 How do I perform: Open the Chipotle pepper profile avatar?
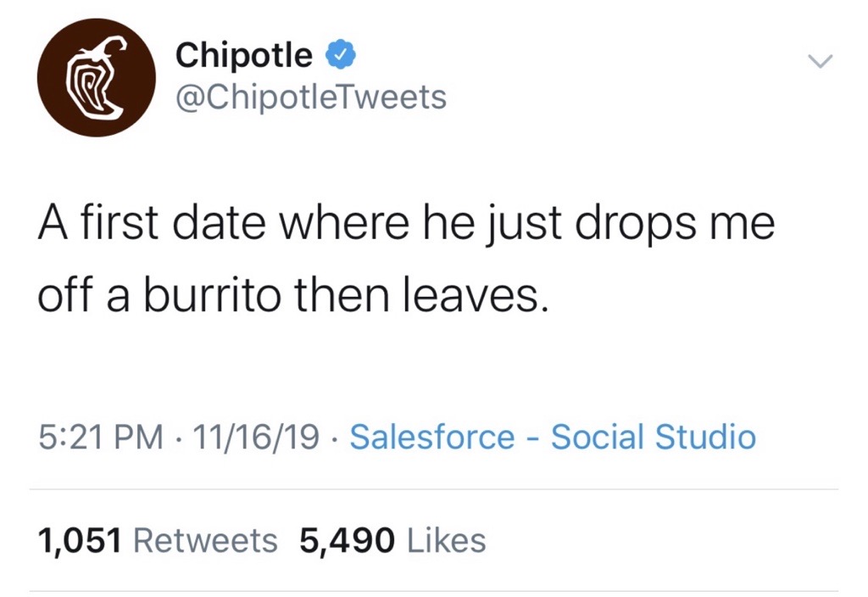96,77
